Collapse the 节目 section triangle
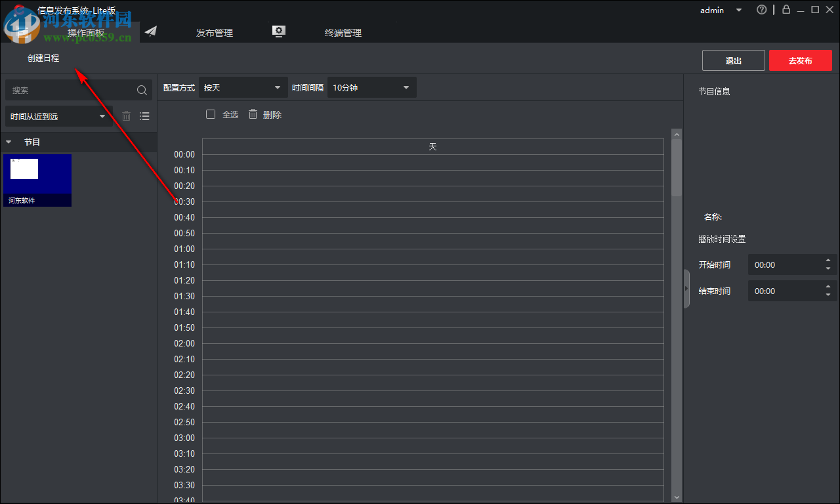 (8, 141)
